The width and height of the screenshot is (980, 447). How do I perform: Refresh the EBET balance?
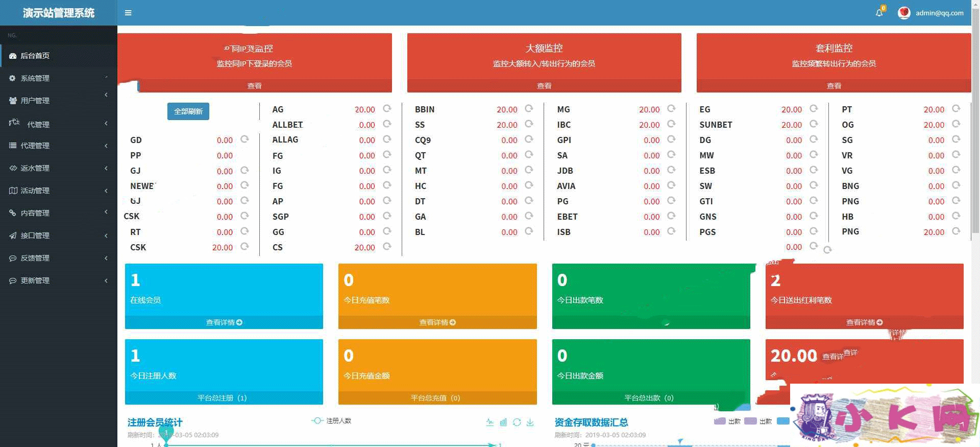(x=671, y=216)
